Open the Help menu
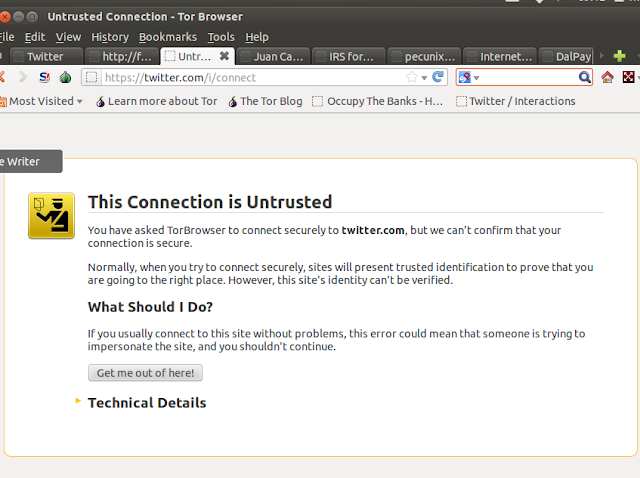This screenshot has height=478, width=640. coord(257,37)
